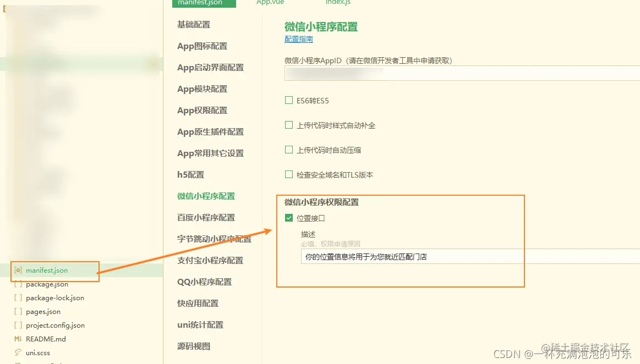Open App原生插件配置 section
This screenshot has height=364, width=640.
coord(211,132)
